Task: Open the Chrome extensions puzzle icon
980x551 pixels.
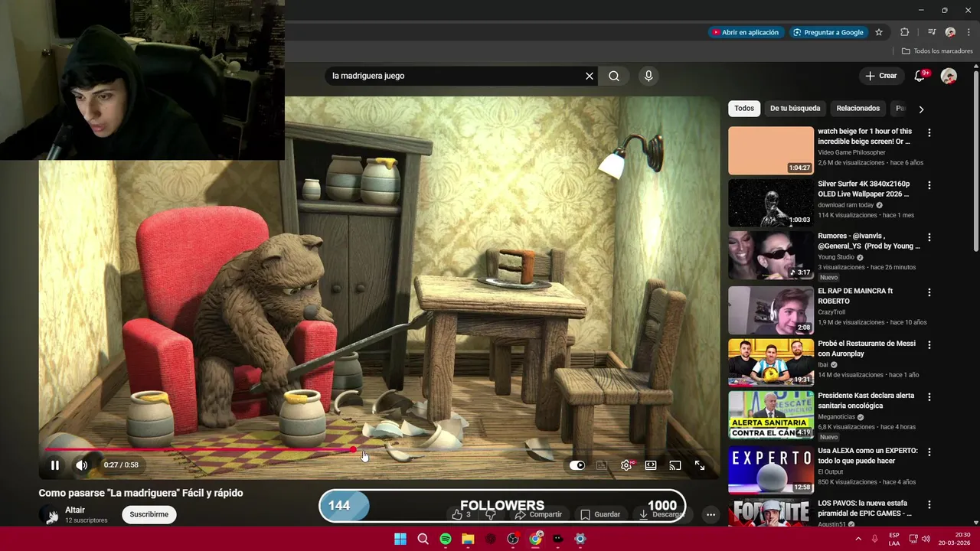Action: click(905, 32)
